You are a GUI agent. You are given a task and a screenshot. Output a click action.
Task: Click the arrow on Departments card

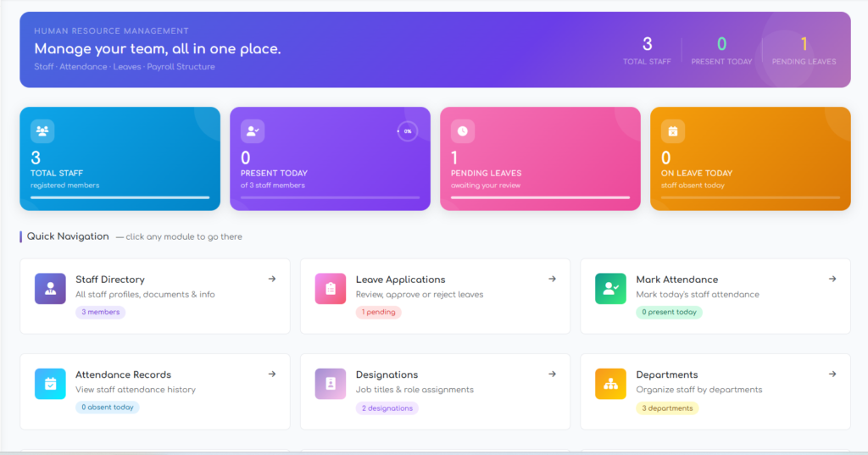click(832, 375)
